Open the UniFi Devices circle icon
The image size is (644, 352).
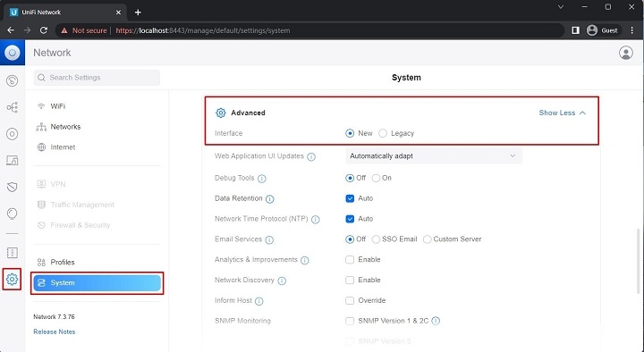pyautogui.click(x=12, y=134)
